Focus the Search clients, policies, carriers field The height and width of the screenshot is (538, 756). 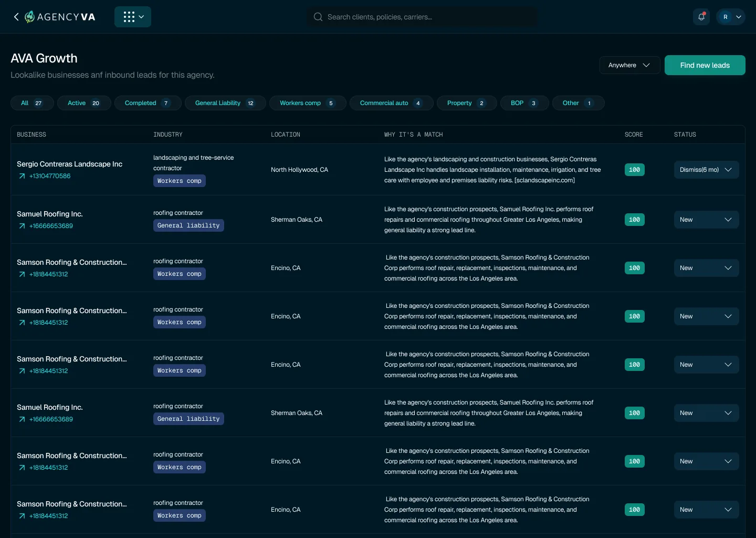click(422, 17)
